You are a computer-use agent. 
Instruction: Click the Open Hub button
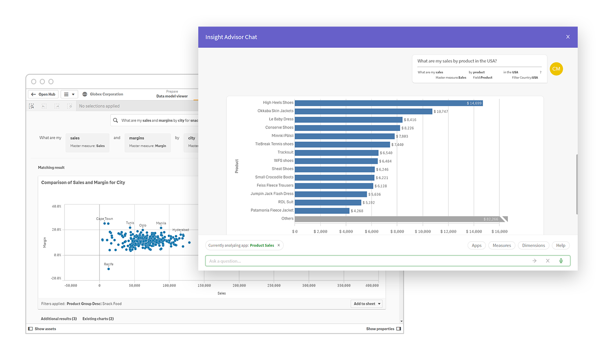point(42,94)
